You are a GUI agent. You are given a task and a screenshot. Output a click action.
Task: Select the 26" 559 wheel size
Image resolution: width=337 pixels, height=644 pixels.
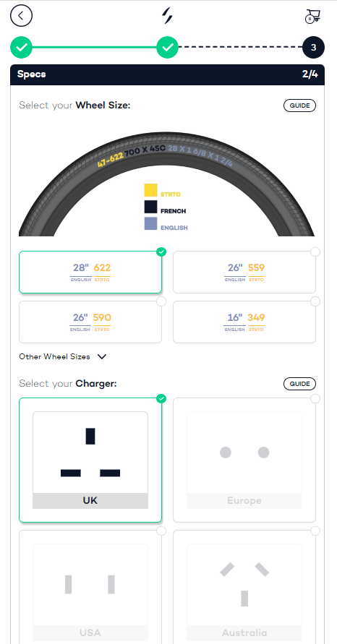(244, 272)
